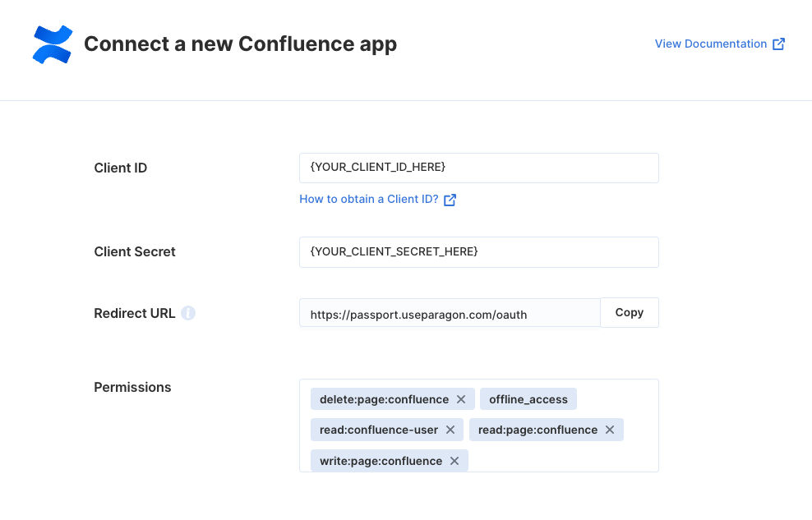Open View Documentation link
This screenshot has width=812, height=520.
(x=711, y=44)
